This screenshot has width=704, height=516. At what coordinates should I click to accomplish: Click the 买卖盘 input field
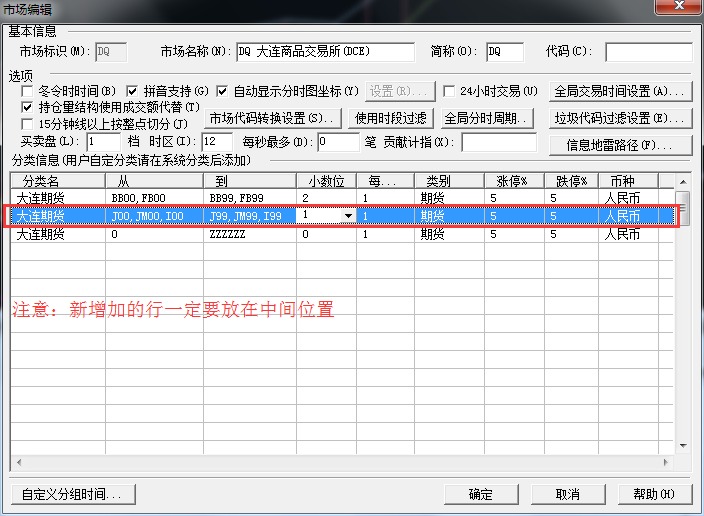(103, 142)
